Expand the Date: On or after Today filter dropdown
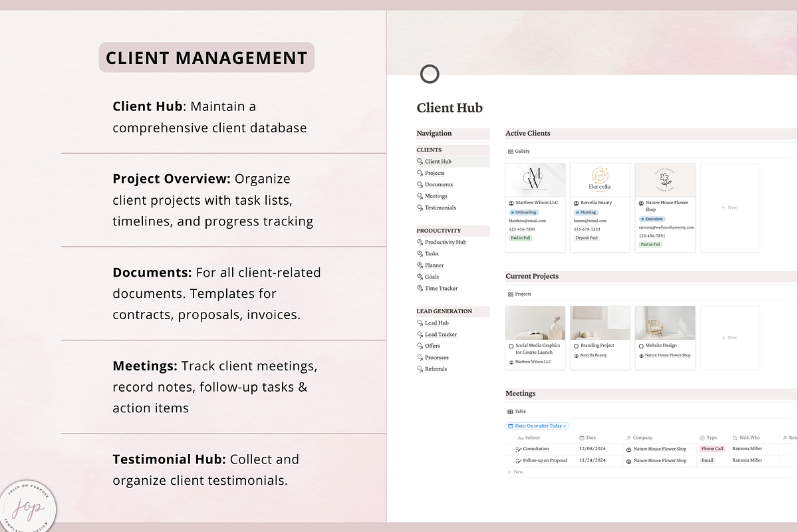 pyautogui.click(x=566, y=426)
